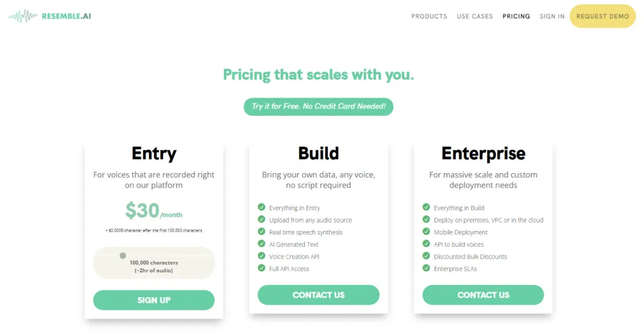Open the Products menu
Screen dimensions: 644x333
(x=429, y=16)
